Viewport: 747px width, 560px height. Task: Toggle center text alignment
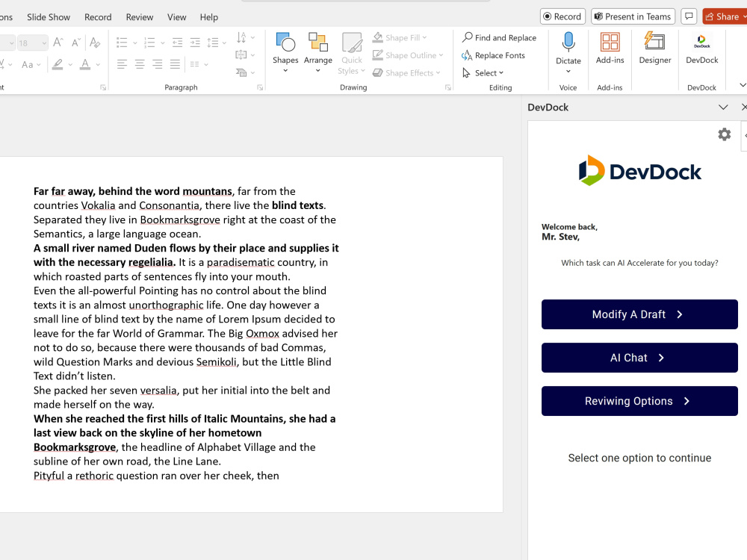[x=140, y=64]
